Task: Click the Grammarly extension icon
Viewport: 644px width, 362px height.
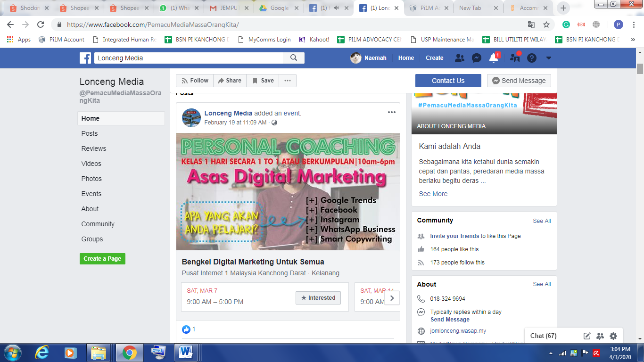Action: pyautogui.click(x=566, y=25)
